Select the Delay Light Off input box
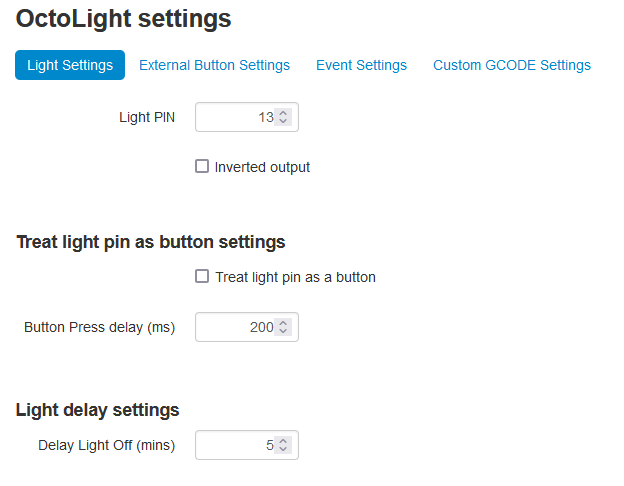This screenshot has width=624, height=486. click(x=235, y=446)
